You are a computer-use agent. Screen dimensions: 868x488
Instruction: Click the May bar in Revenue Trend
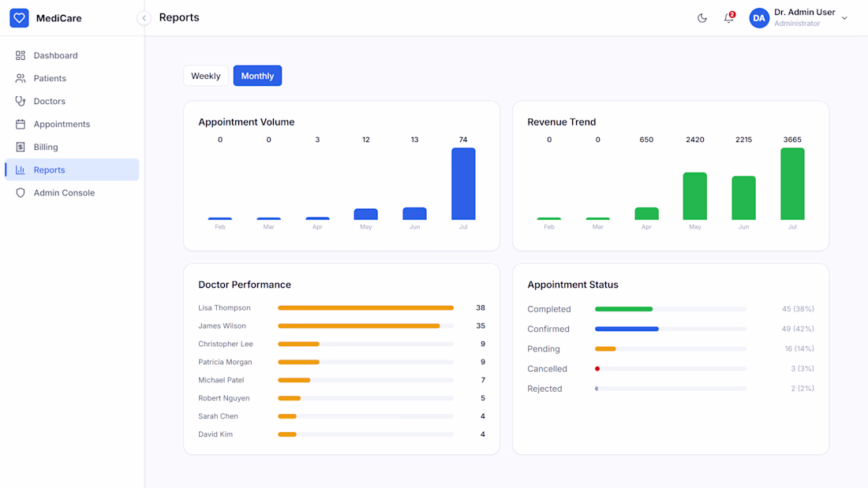point(694,196)
